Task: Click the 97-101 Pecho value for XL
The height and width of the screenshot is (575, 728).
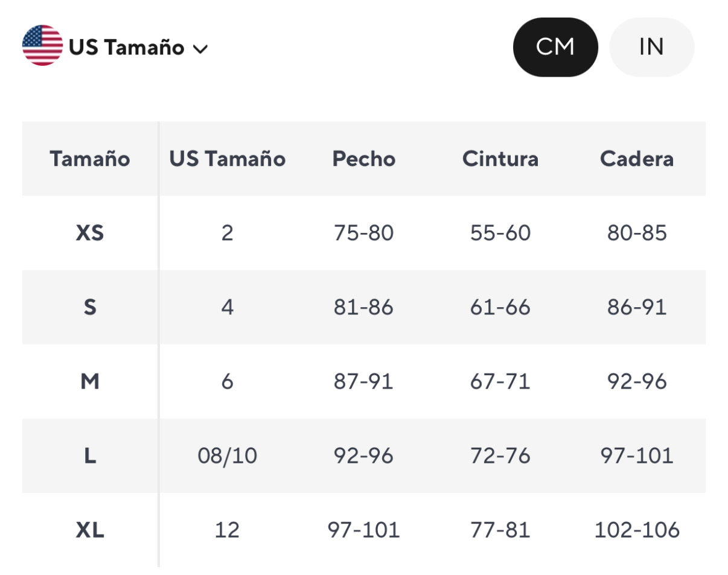Action: pos(363,530)
